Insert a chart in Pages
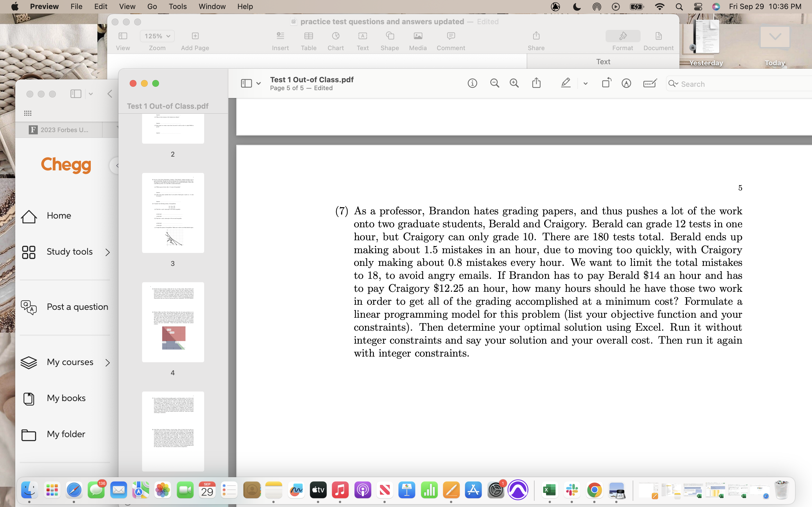The width and height of the screenshot is (812, 507). point(336,39)
